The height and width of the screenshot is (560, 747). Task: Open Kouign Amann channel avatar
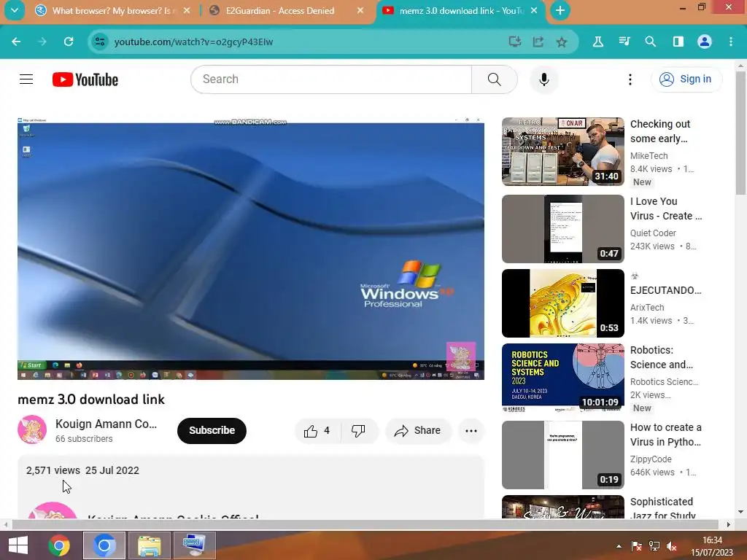click(32, 429)
